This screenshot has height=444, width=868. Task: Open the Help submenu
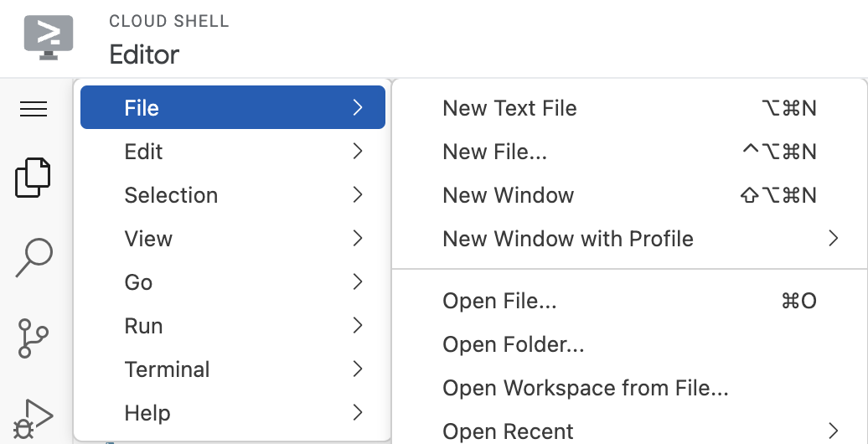click(232, 413)
